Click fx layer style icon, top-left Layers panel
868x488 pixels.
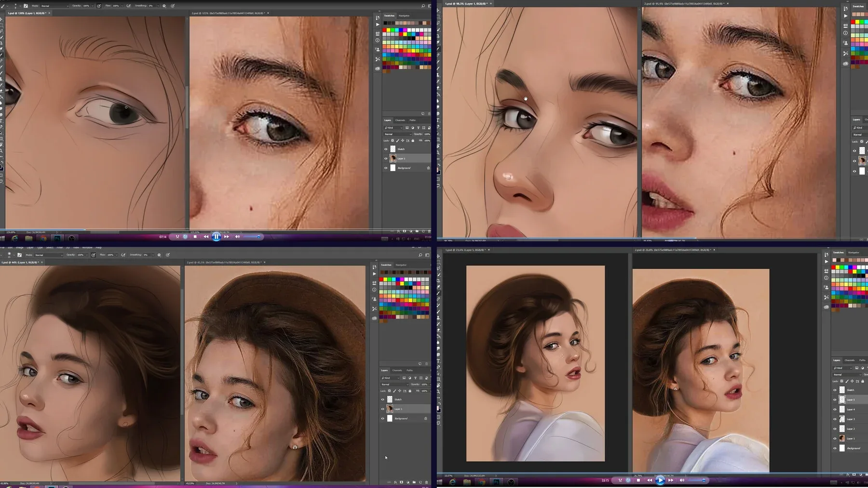tap(399, 232)
